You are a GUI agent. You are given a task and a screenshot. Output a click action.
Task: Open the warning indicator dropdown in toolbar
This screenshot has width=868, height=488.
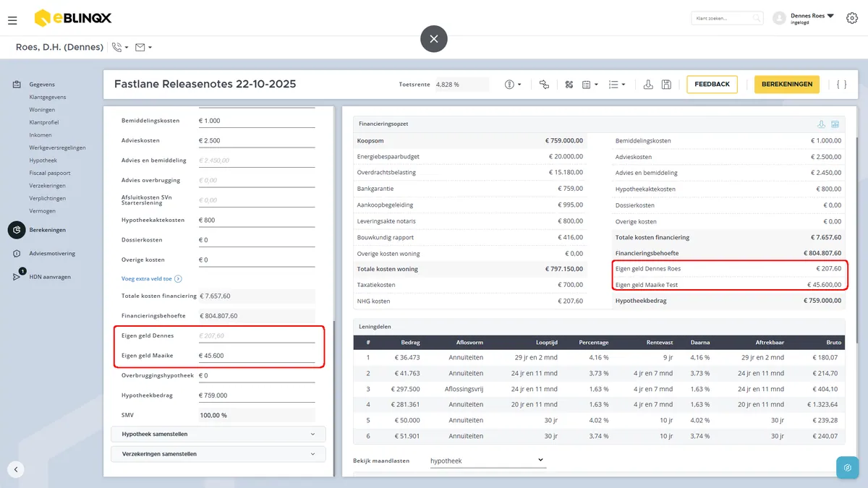(x=513, y=85)
